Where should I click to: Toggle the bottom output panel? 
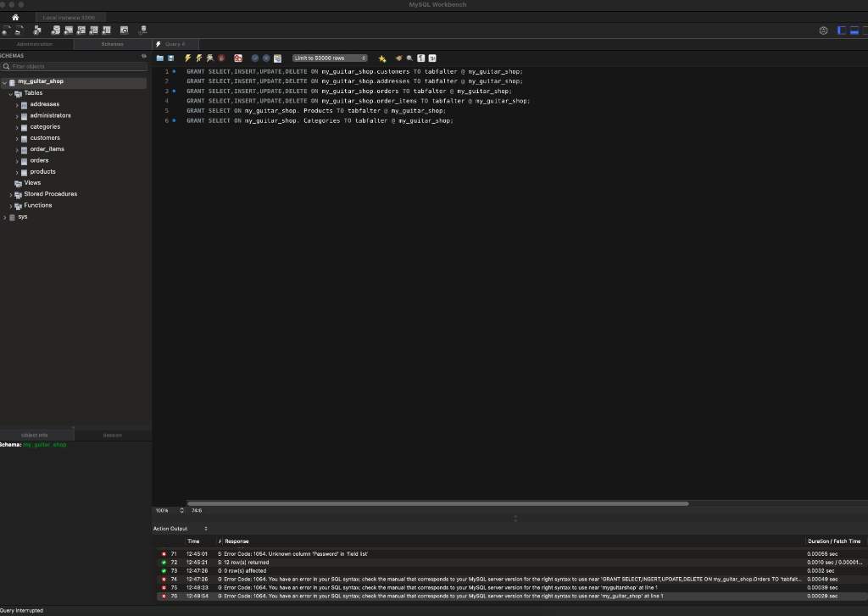click(x=854, y=31)
